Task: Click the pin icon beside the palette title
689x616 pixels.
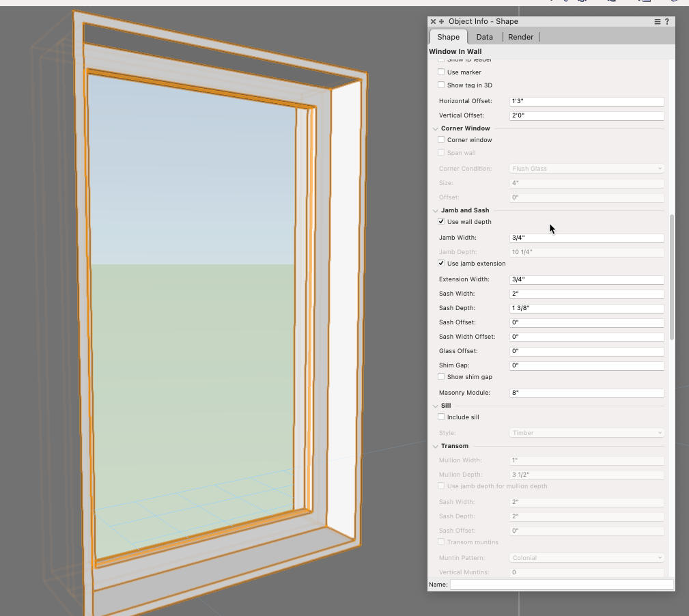Action: point(440,21)
